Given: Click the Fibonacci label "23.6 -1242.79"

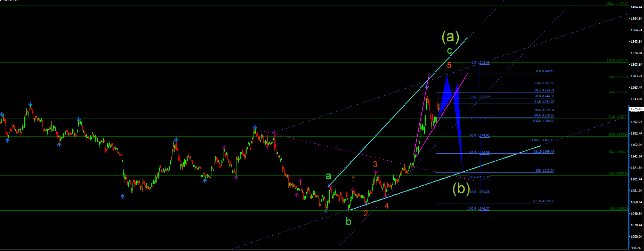Looking at the screenshot, I should click(x=480, y=97).
